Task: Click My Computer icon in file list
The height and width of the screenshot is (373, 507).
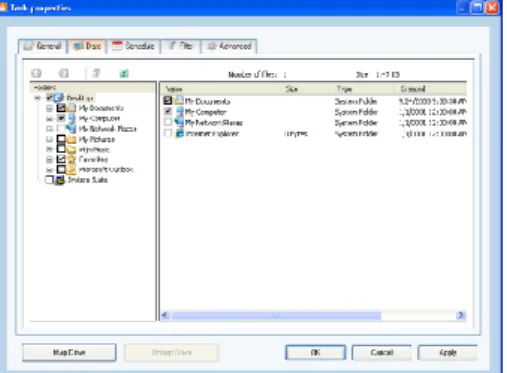Action: click(x=179, y=112)
